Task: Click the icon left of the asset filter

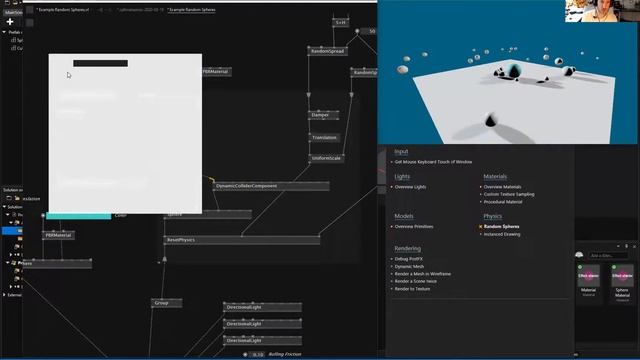Action: [579, 255]
